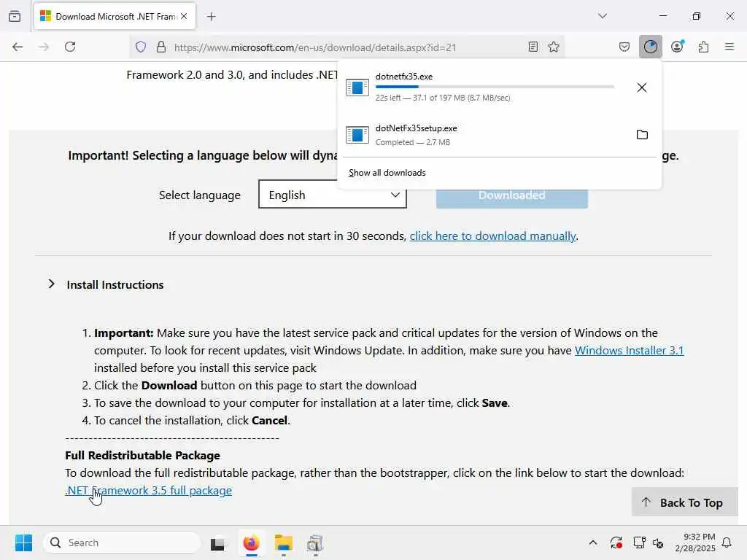Bookmark this page with the star icon

coord(554,47)
